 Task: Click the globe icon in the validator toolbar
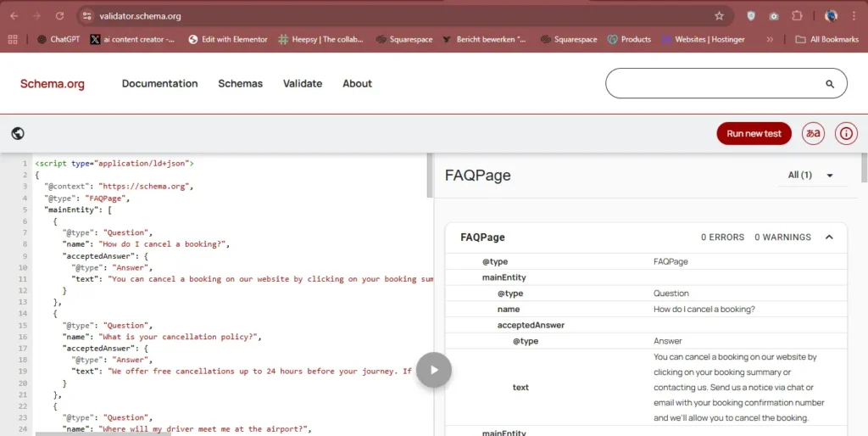coord(18,133)
